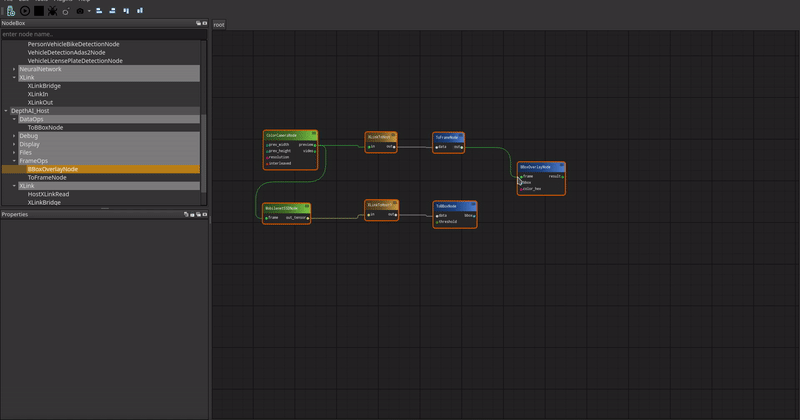Float the NodeBox panel with its undock icon
Image resolution: width=800 pixels, height=420 pixels.
pos(198,23)
